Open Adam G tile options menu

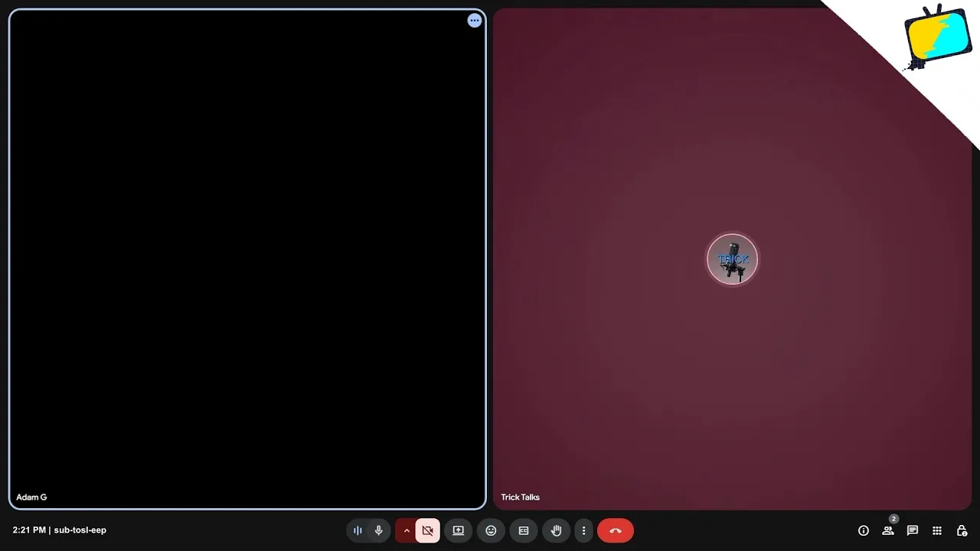(x=475, y=21)
